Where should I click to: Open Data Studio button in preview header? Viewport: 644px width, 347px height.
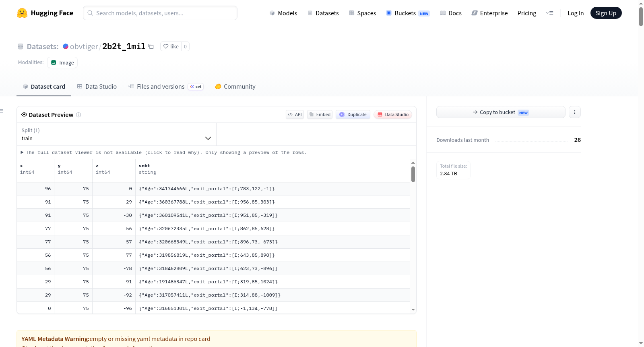pos(393,114)
